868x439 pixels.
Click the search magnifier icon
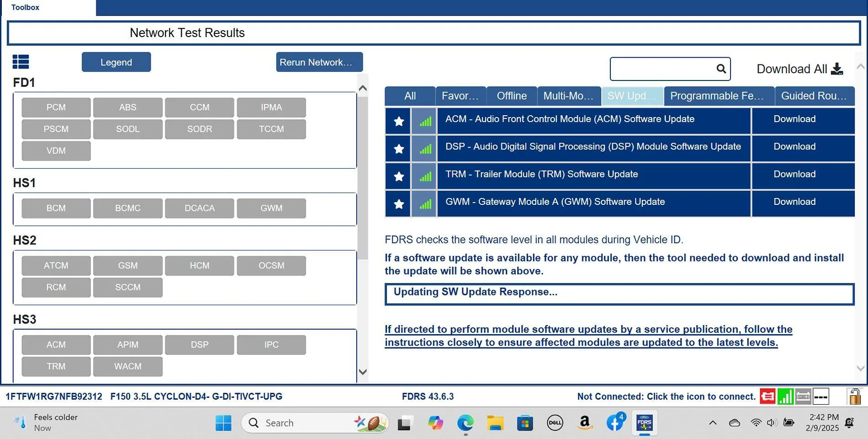tap(721, 69)
